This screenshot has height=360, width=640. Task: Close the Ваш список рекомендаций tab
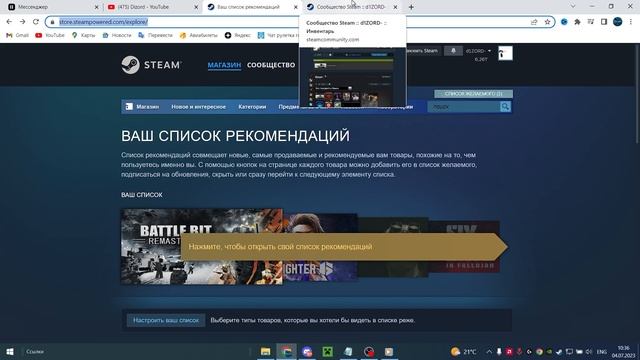[296, 7]
